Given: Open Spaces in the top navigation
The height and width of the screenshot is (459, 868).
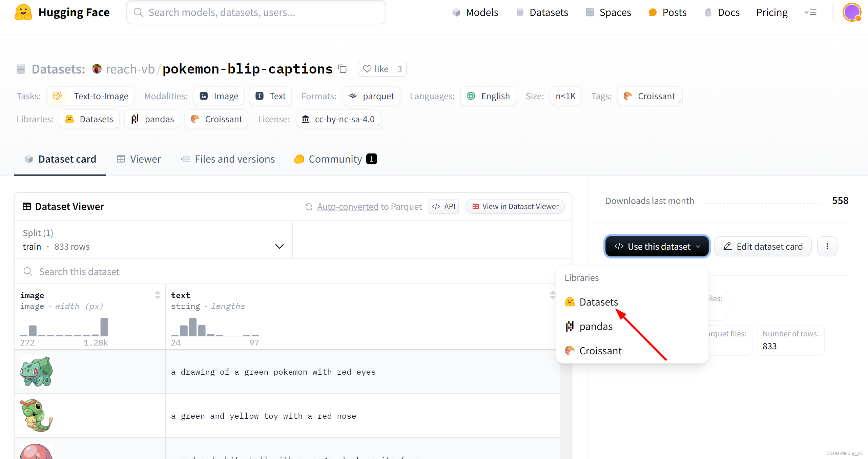Looking at the screenshot, I should click(608, 12).
